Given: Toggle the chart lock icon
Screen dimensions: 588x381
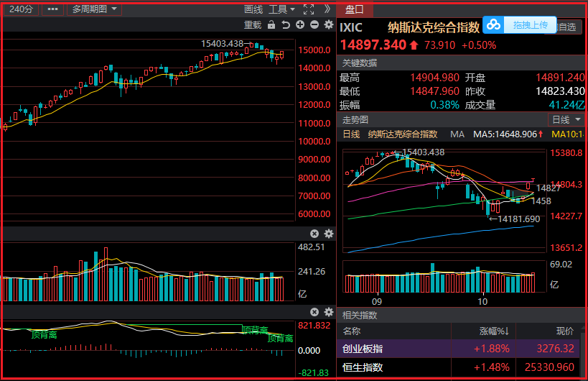Looking at the screenshot, I should tap(271, 24).
